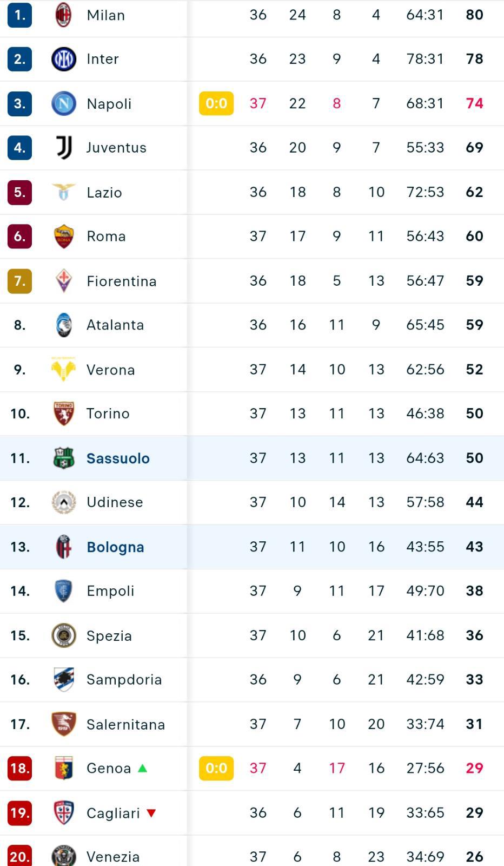
Task: Open the Bologna team link
Action: point(115,547)
